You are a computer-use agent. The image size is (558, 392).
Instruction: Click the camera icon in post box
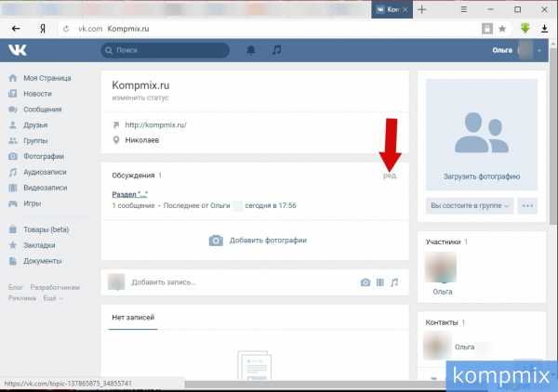coord(365,282)
